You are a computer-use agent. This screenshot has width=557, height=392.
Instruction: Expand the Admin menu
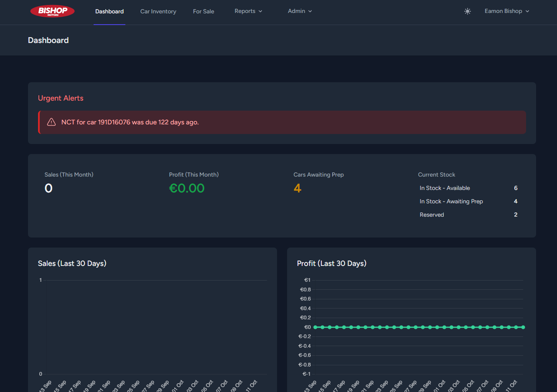(x=300, y=11)
